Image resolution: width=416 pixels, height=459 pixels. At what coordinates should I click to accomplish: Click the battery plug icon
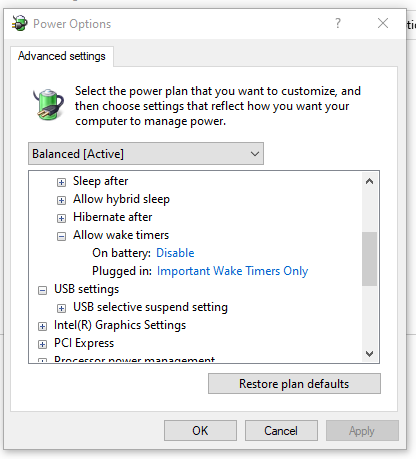click(x=49, y=104)
